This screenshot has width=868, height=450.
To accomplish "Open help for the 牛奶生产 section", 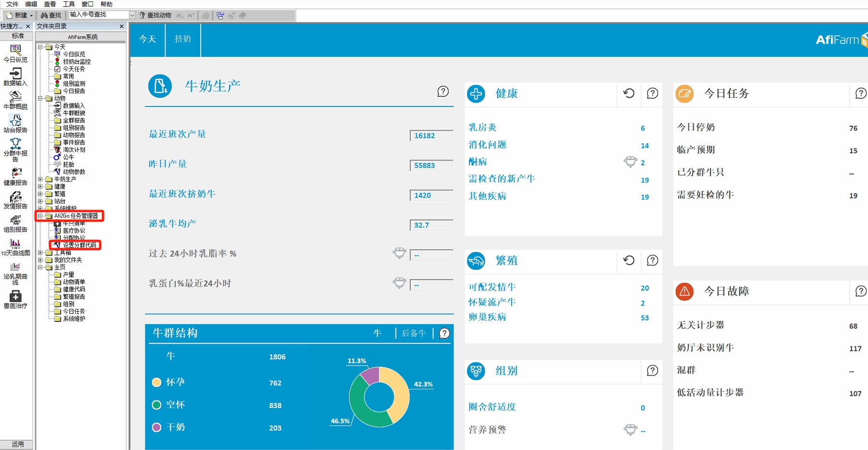I will [x=443, y=92].
